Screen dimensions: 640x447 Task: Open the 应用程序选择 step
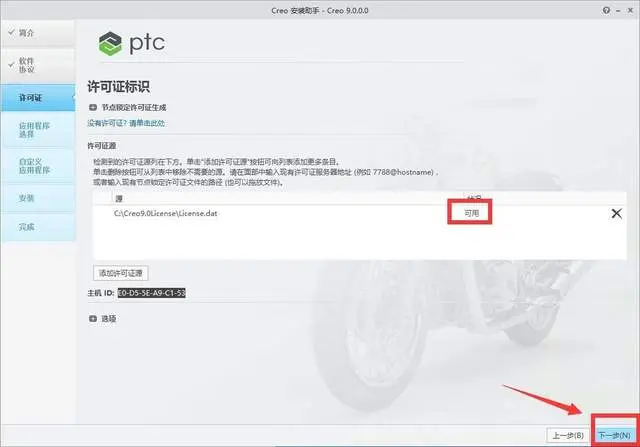coord(38,130)
